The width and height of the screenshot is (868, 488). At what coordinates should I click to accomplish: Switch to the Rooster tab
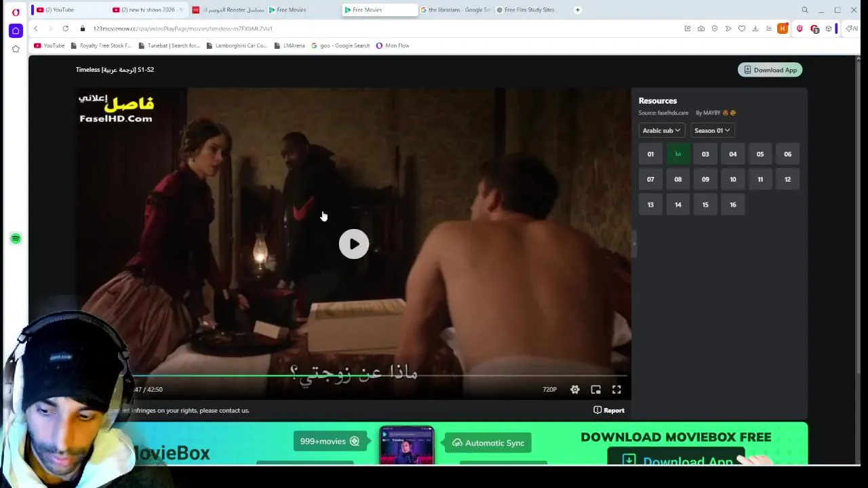pyautogui.click(x=227, y=9)
